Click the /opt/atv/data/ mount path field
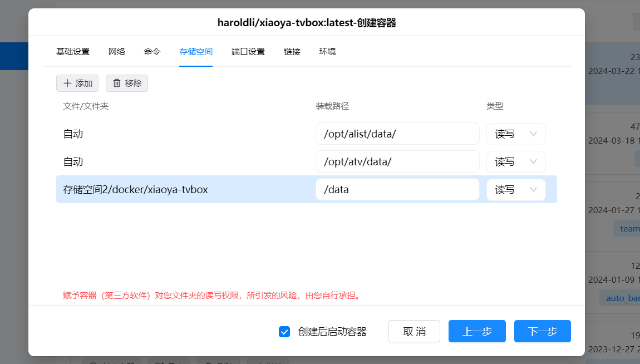The width and height of the screenshot is (640, 364). [x=397, y=162]
